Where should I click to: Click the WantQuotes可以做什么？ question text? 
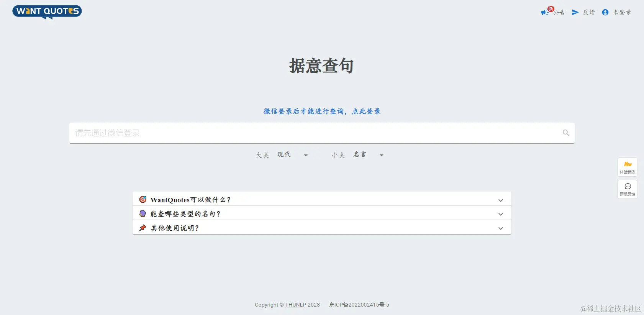(x=191, y=200)
